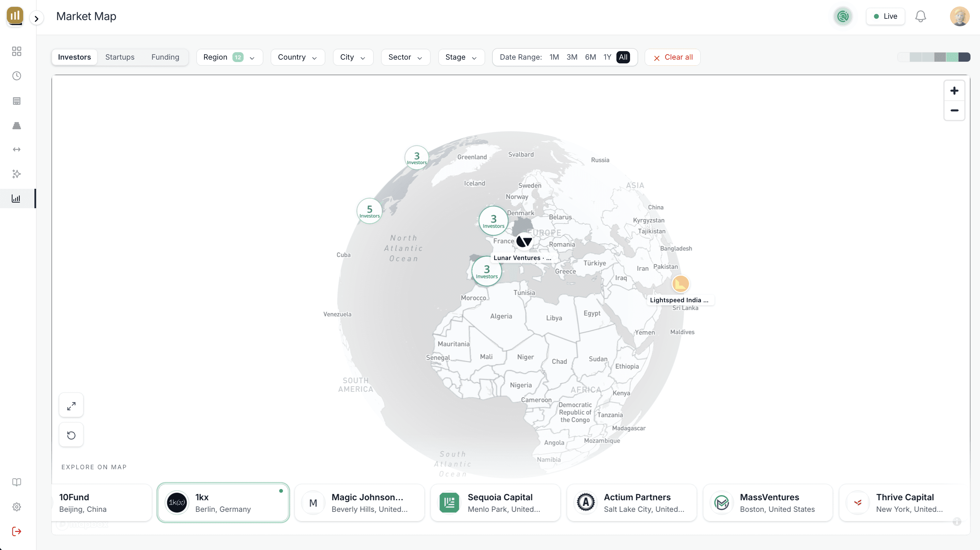Click the clock history icon in sidebar

[x=16, y=76]
